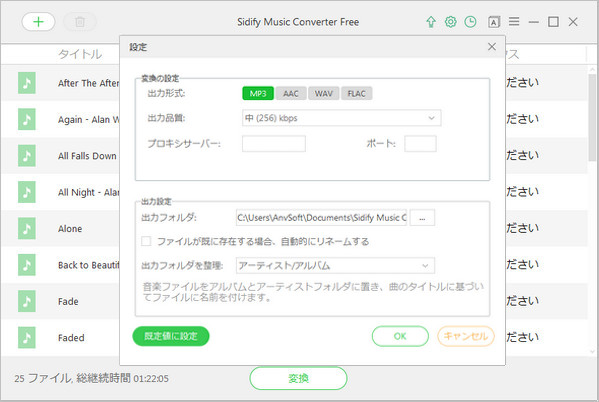Enable auto-rename when file exists checkbox
The height and width of the screenshot is (402, 599).
(x=146, y=241)
